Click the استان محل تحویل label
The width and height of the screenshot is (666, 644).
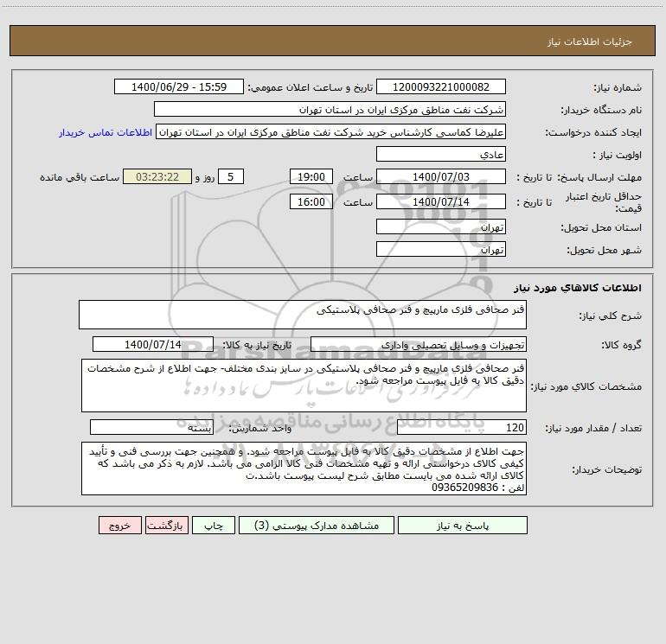click(x=601, y=228)
